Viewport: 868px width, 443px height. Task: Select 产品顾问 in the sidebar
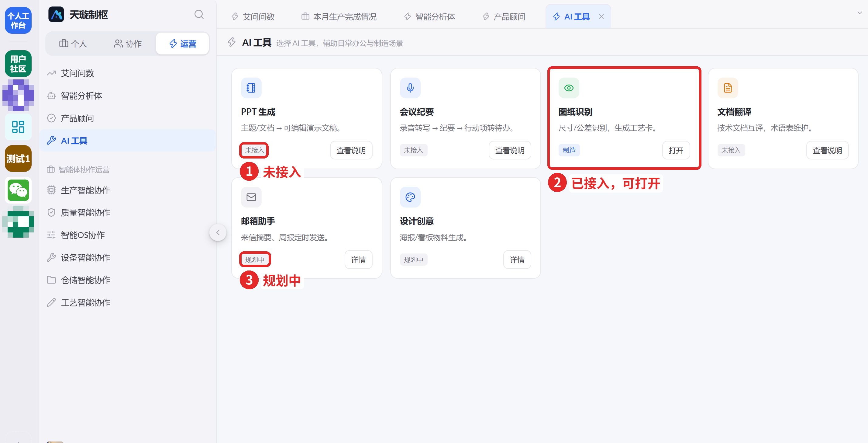[x=128, y=118]
